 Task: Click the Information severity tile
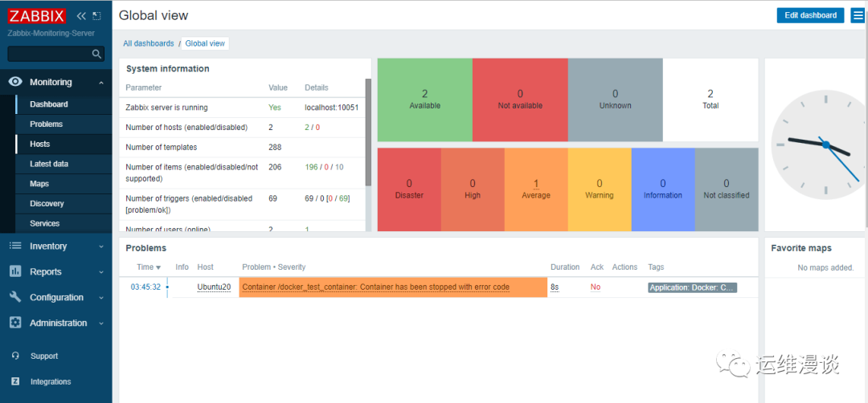coord(662,189)
